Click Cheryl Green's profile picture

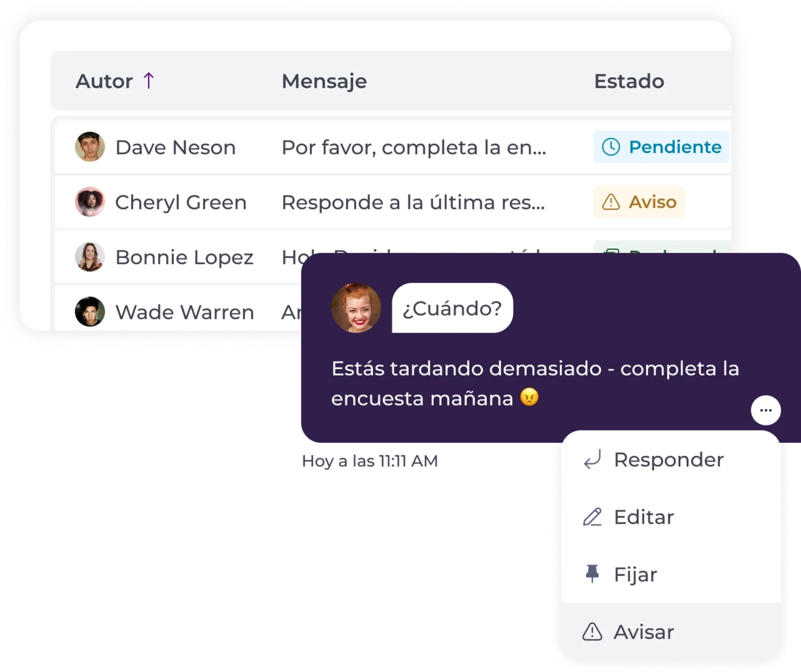(90, 202)
